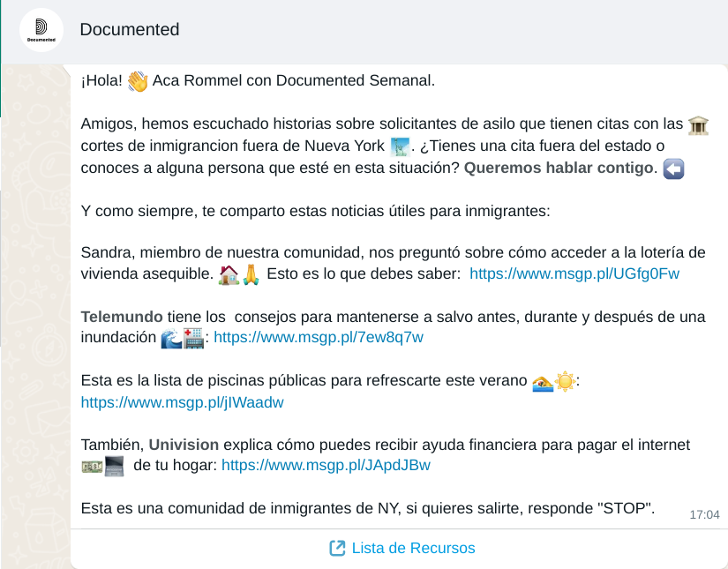Click the 17:04 message timestamp
This screenshot has height=569, width=728.
point(704,514)
